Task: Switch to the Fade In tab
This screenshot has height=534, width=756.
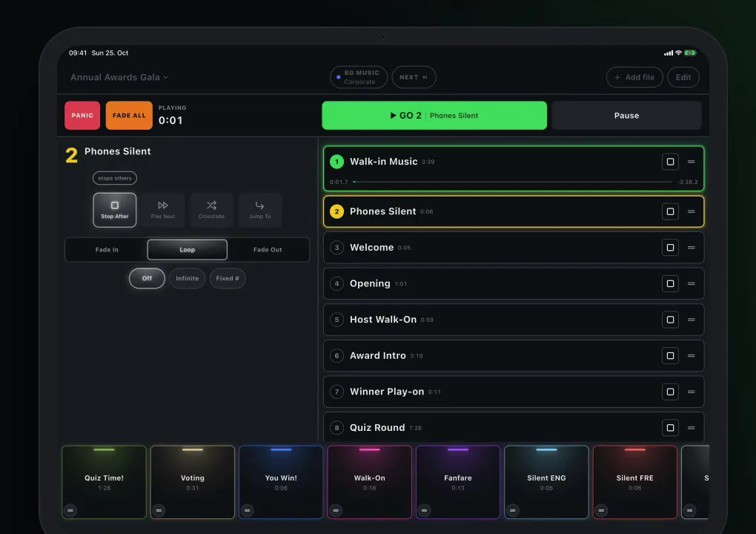Action: point(107,250)
